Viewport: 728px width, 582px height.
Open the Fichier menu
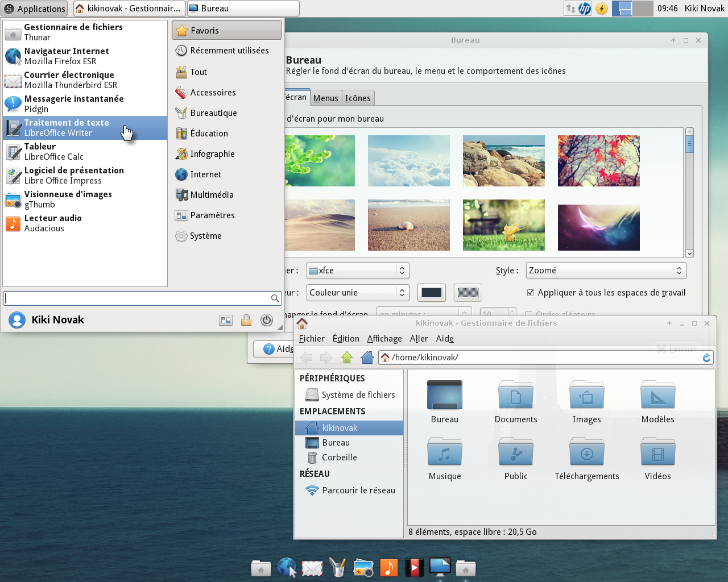click(x=312, y=339)
